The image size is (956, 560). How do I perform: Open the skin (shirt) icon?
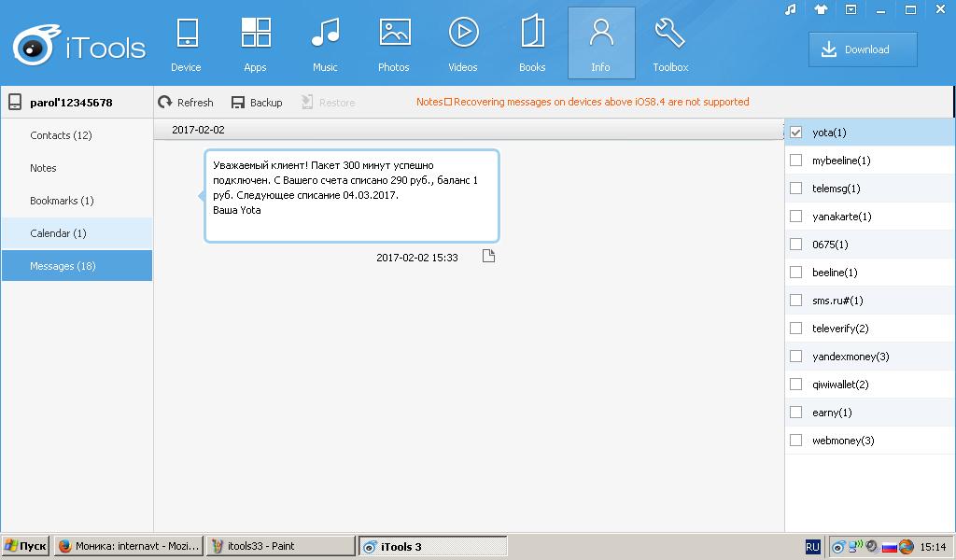(821, 9)
